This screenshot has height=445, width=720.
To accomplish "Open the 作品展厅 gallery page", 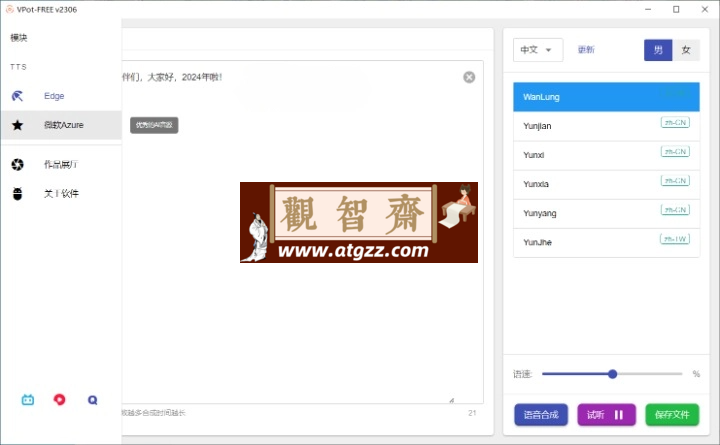I will 61,164.
